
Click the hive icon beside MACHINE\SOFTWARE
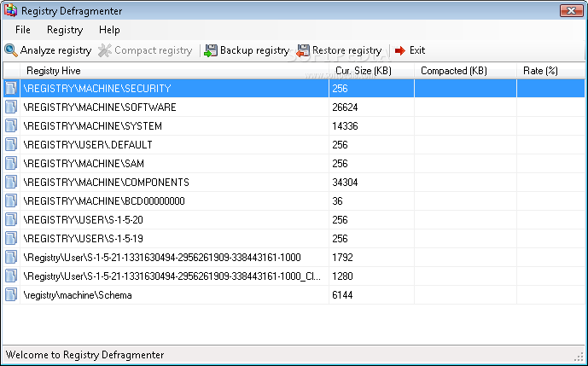click(x=11, y=107)
